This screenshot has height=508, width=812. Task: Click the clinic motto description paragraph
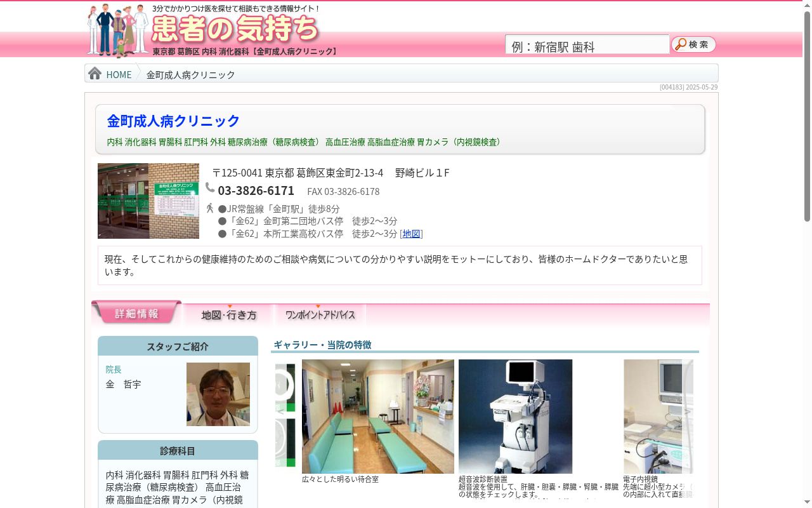[x=400, y=265]
